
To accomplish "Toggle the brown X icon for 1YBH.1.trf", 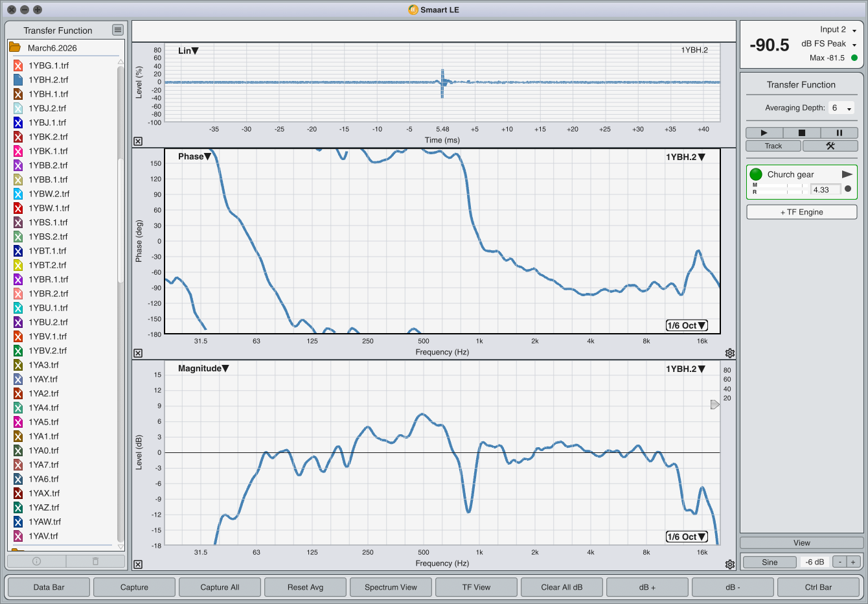I will pyautogui.click(x=18, y=94).
